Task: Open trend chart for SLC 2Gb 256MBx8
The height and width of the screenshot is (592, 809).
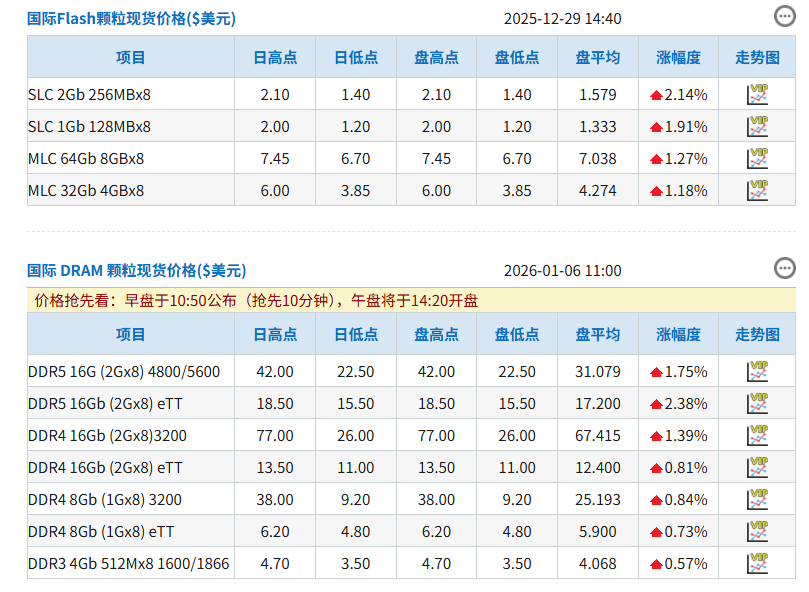Action: tap(757, 94)
